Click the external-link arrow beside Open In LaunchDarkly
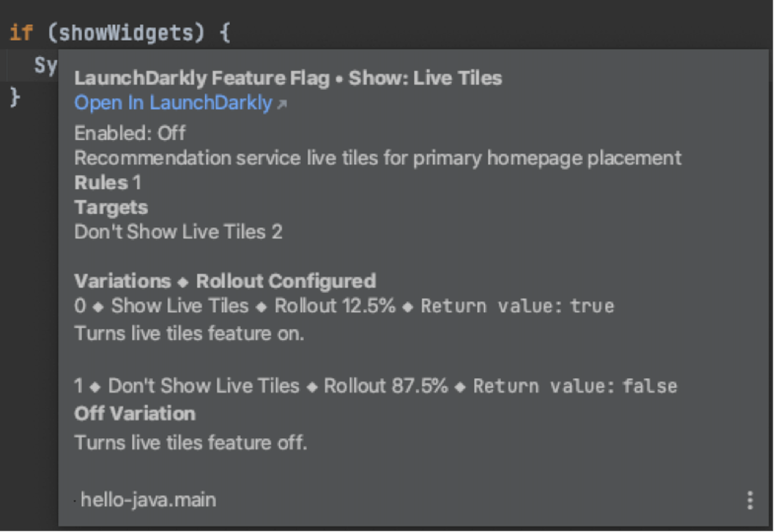The height and width of the screenshot is (532, 774). coord(282,104)
